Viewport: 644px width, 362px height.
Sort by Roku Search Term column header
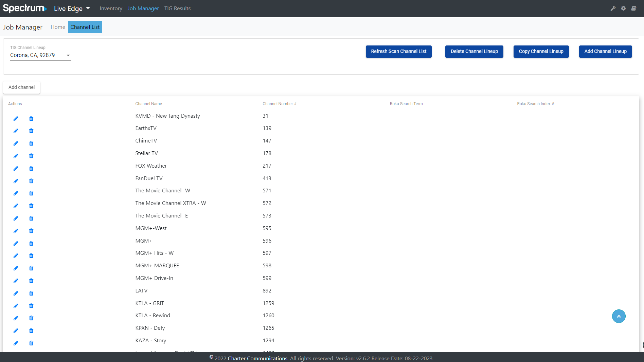(x=406, y=104)
